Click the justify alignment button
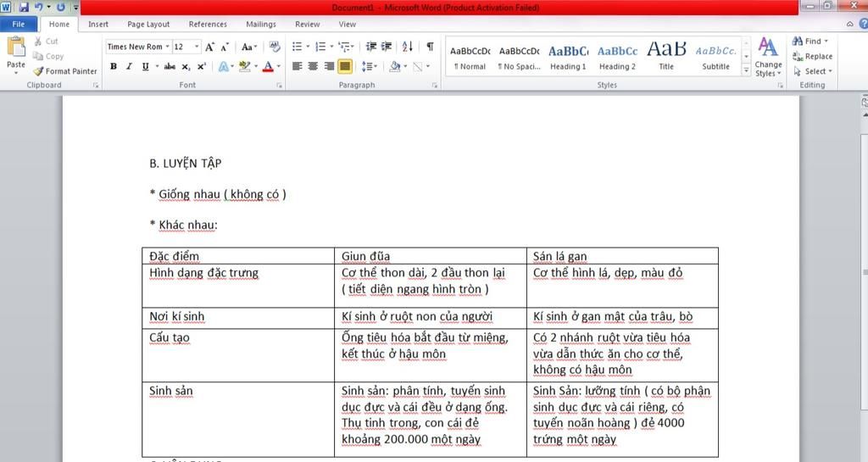The width and height of the screenshot is (868, 462). coord(345,66)
